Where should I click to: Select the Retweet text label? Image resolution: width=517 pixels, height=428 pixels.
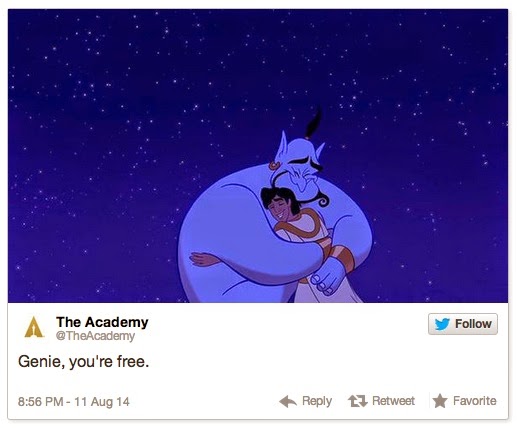pos(393,401)
